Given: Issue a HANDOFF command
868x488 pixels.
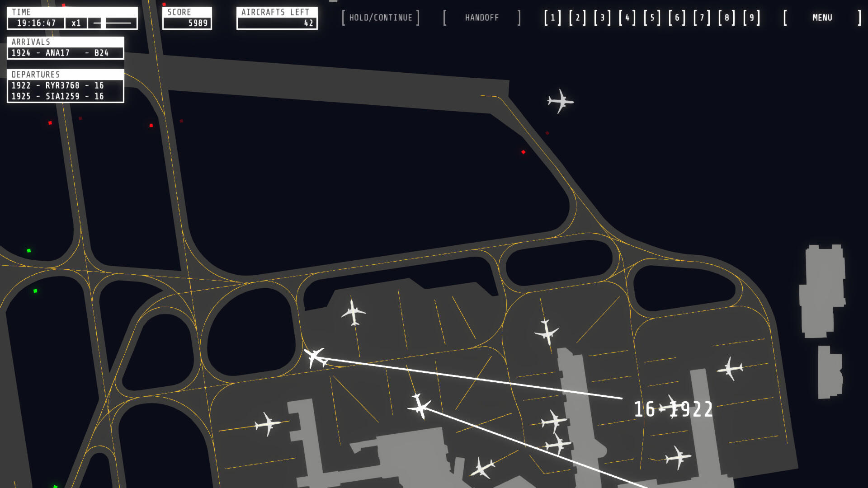Looking at the screenshot, I should tap(482, 18).
